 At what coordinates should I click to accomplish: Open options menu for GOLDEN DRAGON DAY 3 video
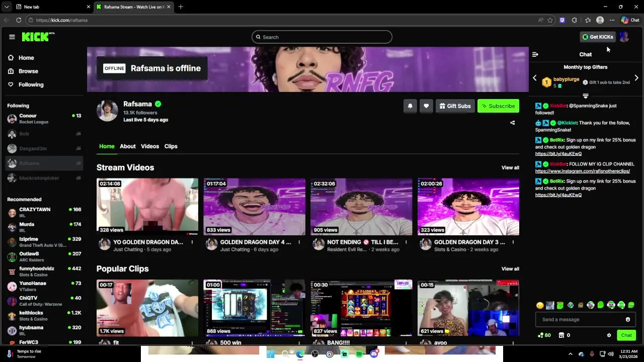coord(513,242)
